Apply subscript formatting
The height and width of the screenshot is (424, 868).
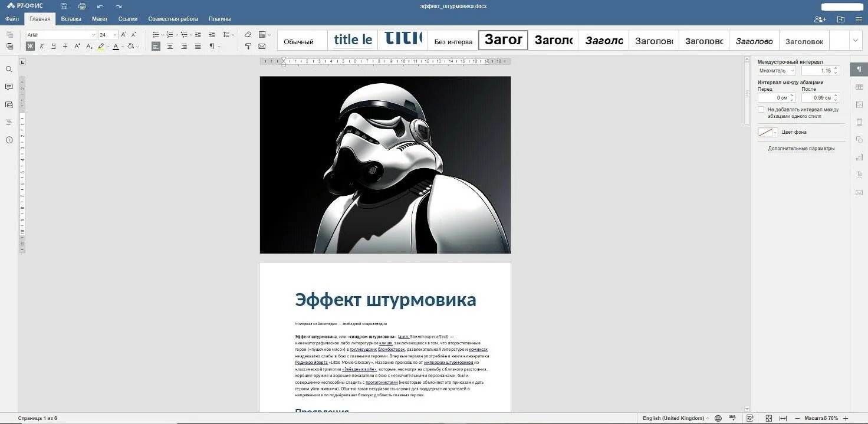[x=88, y=46]
